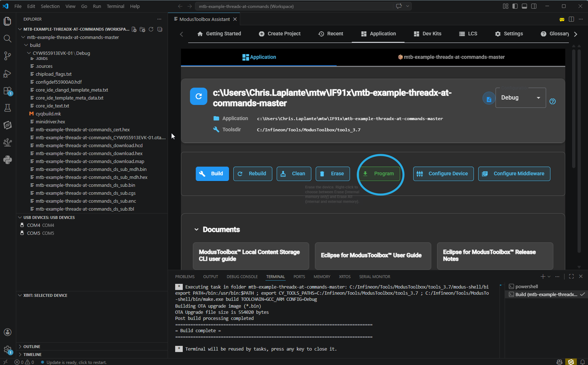The height and width of the screenshot is (365, 588).
Task: Click the New File icon in Explorer header
Action: coord(134,29)
